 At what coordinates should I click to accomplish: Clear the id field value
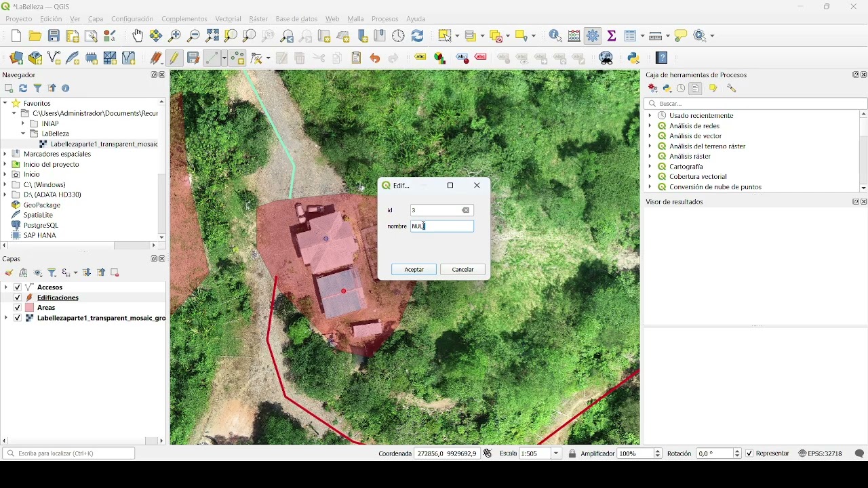467,211
